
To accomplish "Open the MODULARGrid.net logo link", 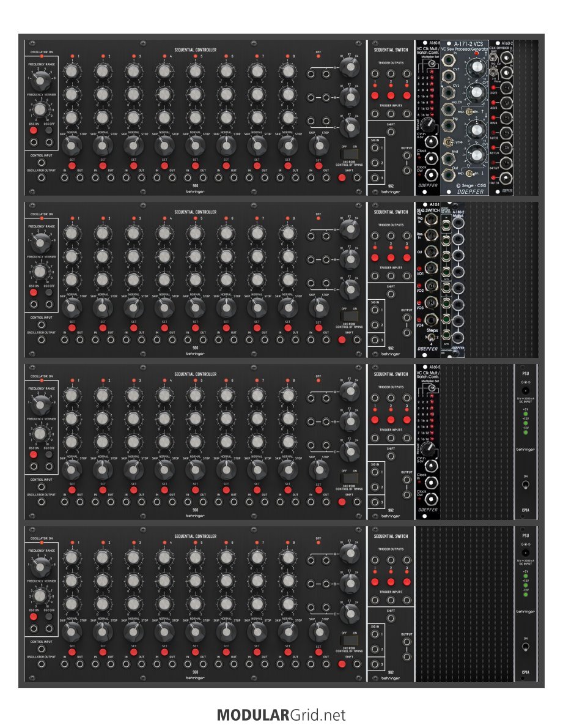I will [x=281, y=715].
